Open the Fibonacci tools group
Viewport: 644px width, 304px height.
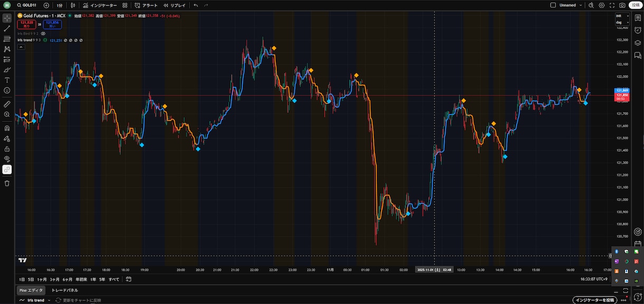(7, 39)
